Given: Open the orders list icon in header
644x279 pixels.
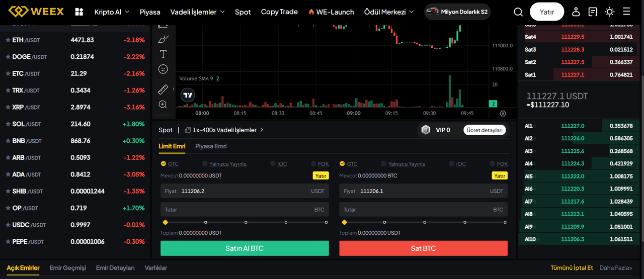Looking at the screenshot, I should point(593,12).
